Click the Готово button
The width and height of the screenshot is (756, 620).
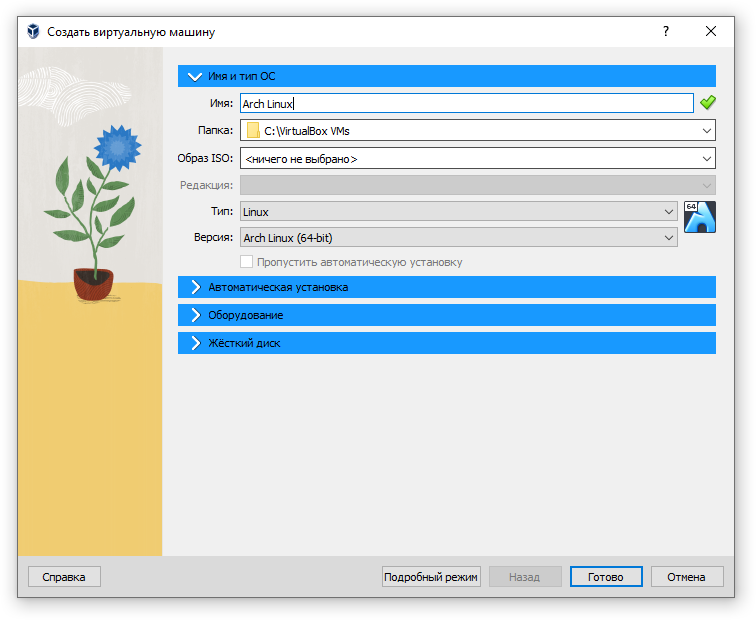tap(606, 577)
